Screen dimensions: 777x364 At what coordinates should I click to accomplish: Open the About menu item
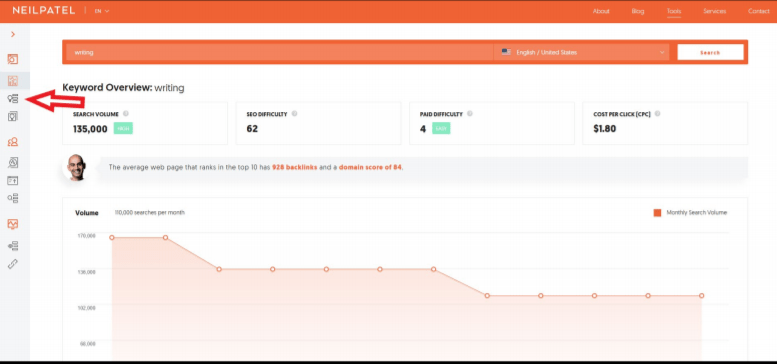point(601,11)
